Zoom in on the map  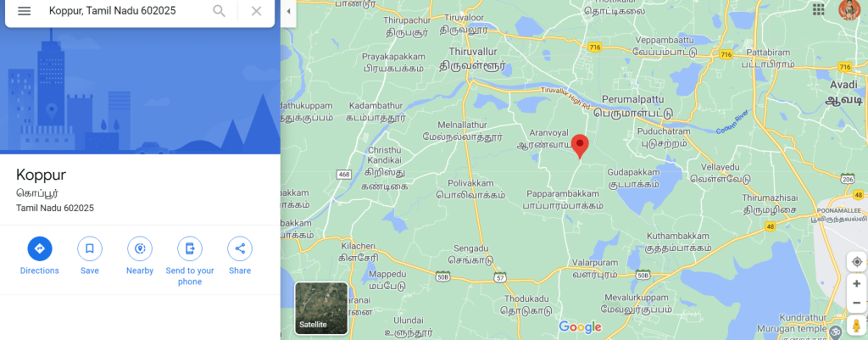tap(857, 283)
